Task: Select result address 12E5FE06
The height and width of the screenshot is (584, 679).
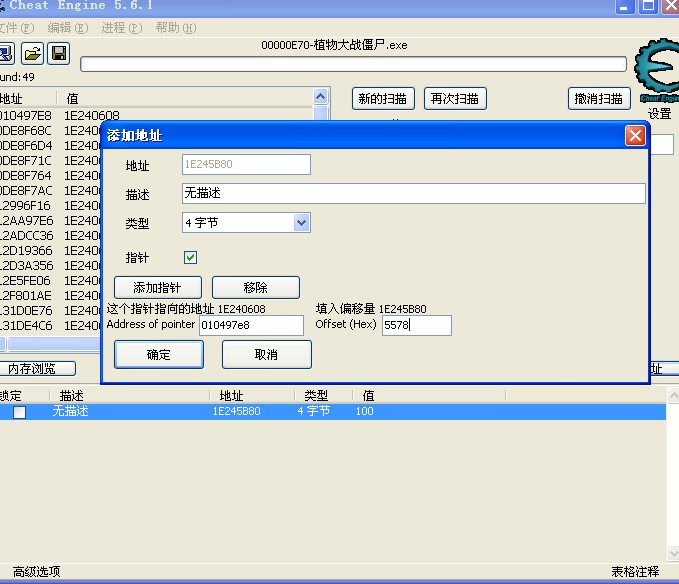Action: coord(25,281)
